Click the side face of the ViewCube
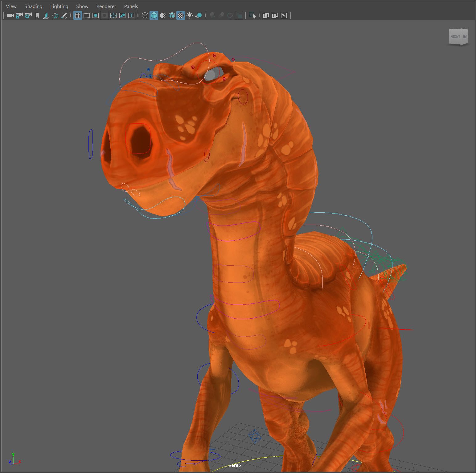The image size is (476, 473). pyautogui.click(x=465, y=36)
